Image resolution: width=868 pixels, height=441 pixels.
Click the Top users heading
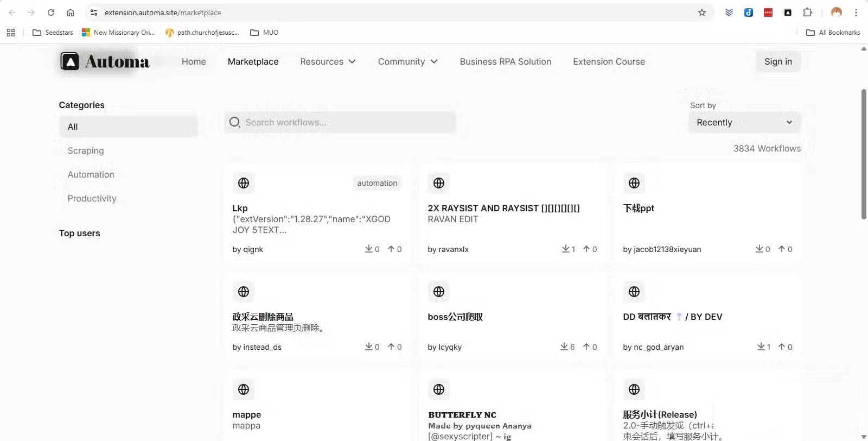[x=80, y=233]
